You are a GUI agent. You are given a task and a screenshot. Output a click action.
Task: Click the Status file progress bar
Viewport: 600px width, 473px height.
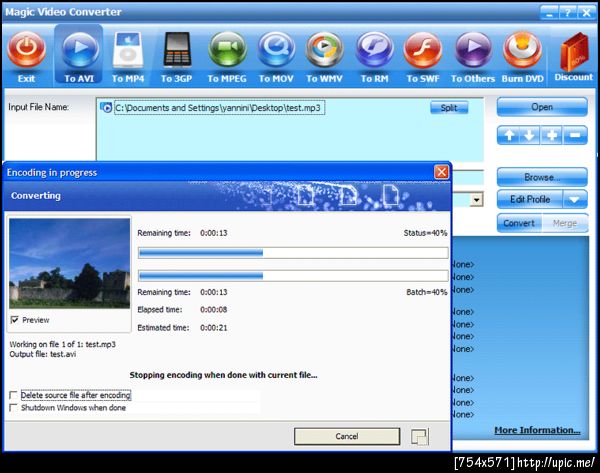293,253
